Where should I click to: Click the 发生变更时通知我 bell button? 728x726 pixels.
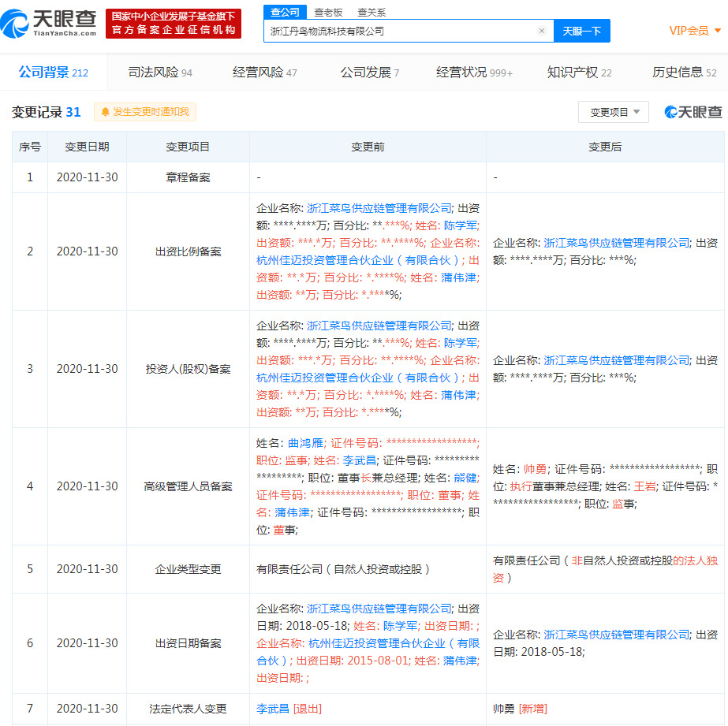pyautogui.click(x=145, y=112)
